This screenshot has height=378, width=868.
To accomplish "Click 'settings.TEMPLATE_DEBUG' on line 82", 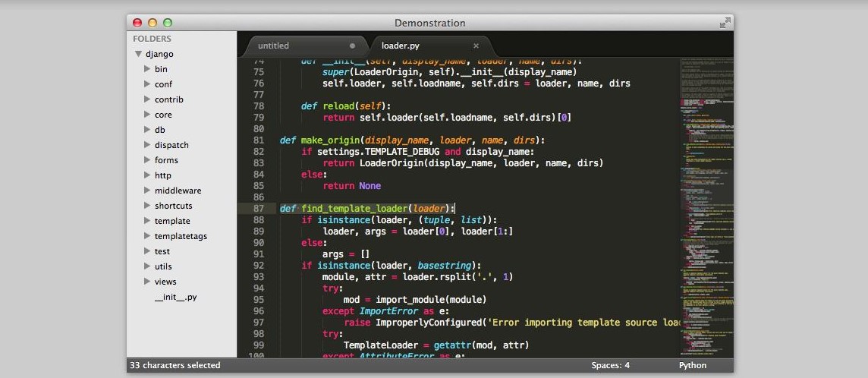I will coord(379,152).
